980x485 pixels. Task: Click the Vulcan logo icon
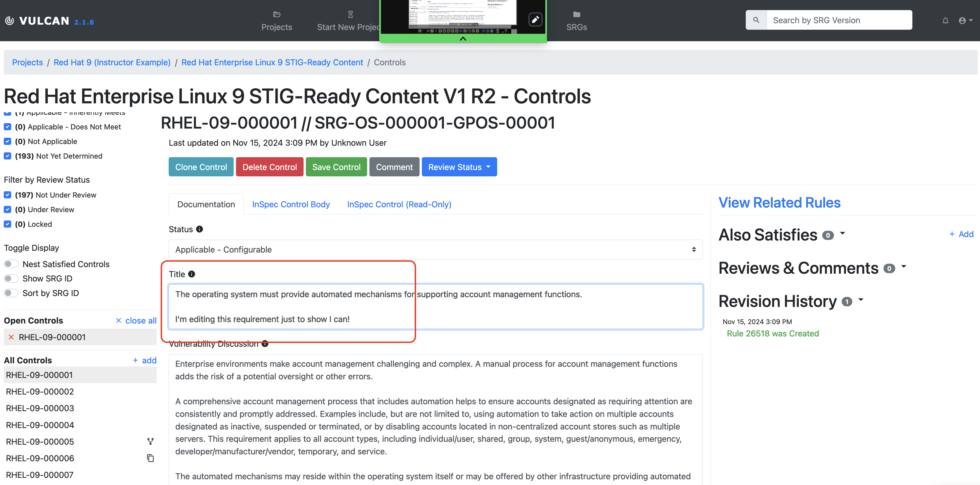(9, 21)
